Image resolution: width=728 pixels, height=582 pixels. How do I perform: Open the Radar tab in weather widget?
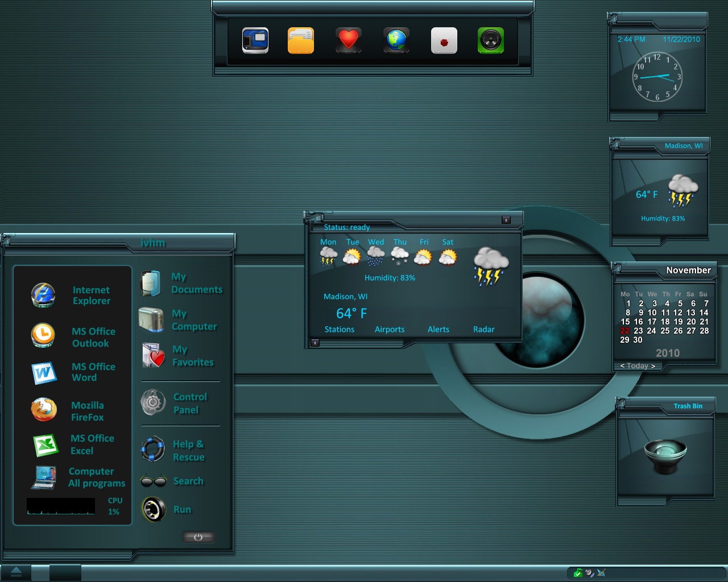[x=483, y=330]
